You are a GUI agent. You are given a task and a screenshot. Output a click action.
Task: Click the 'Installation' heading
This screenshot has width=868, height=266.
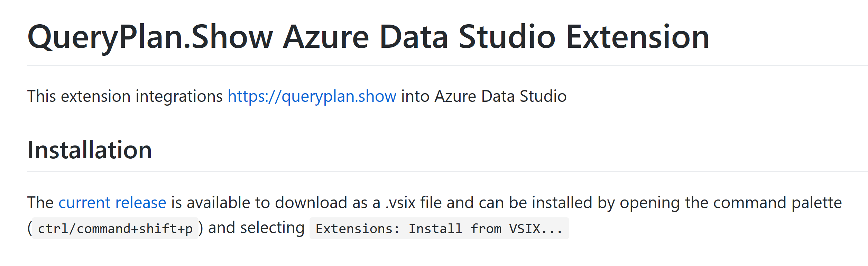point(90,150)
